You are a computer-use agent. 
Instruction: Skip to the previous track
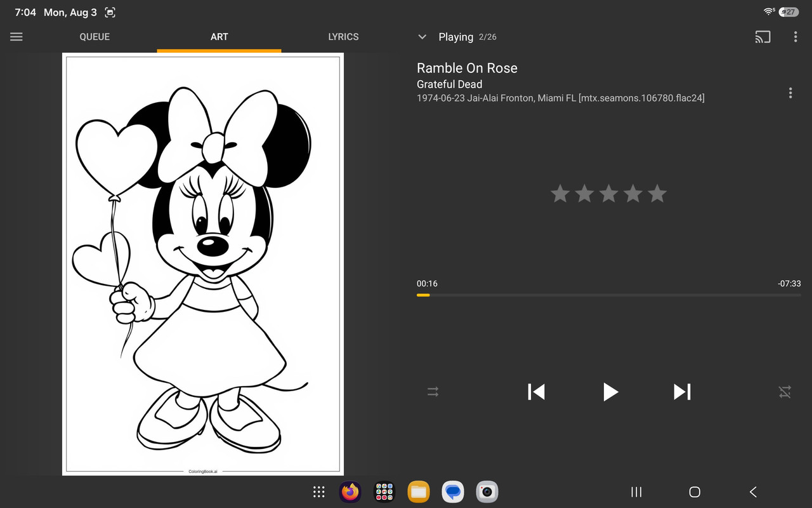(537, 392)
